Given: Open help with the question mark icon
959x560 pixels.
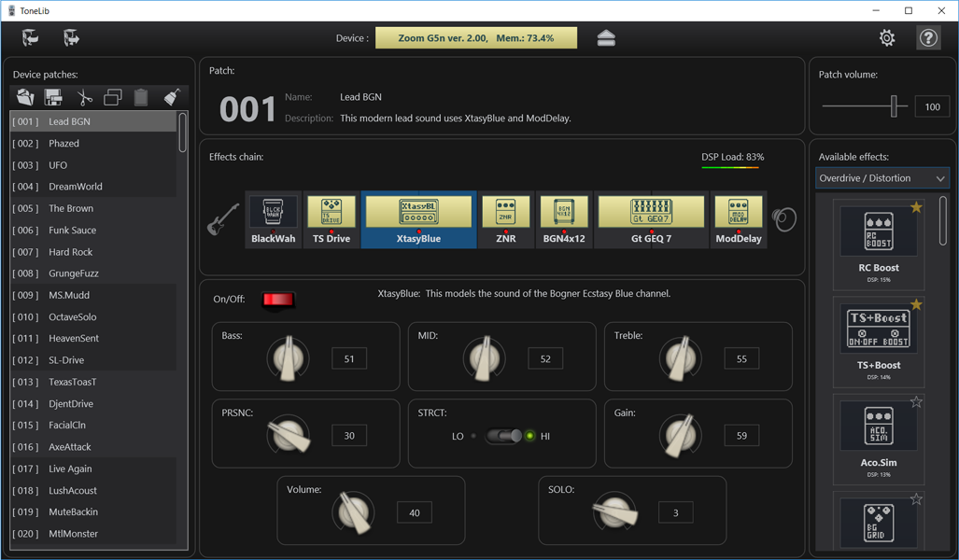Looking at the screenshot, I should pos(928,38).
